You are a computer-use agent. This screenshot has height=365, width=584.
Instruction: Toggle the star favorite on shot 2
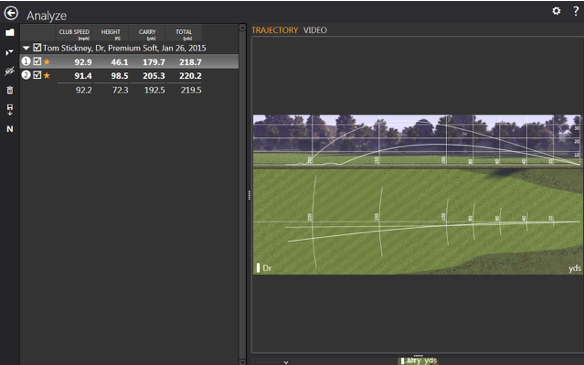tap(47, 75)
